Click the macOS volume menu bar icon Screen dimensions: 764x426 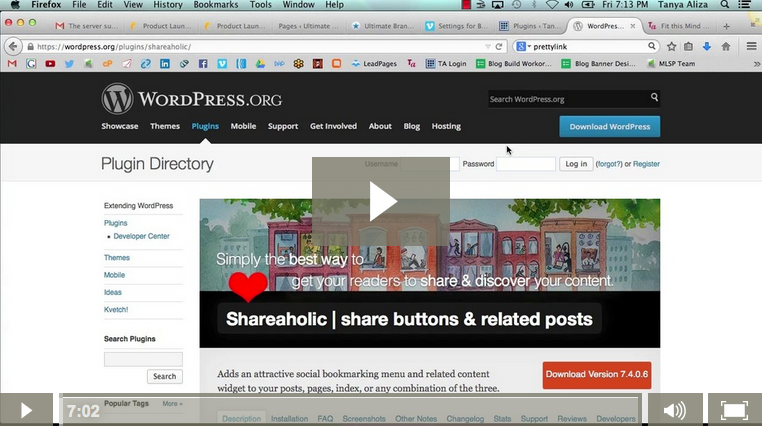(x=569, y=4)
